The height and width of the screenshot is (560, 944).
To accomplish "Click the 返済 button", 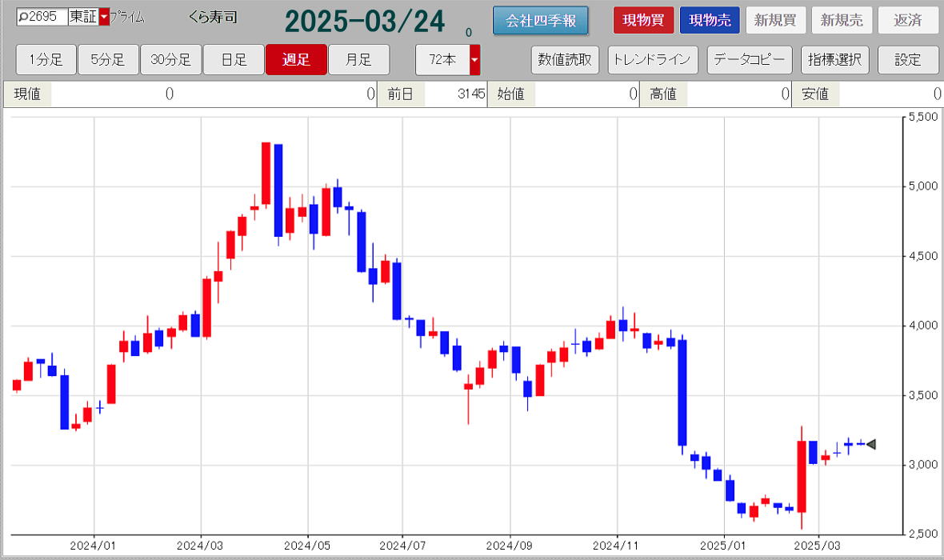I will pyautogui.click(x=908, y=21).
